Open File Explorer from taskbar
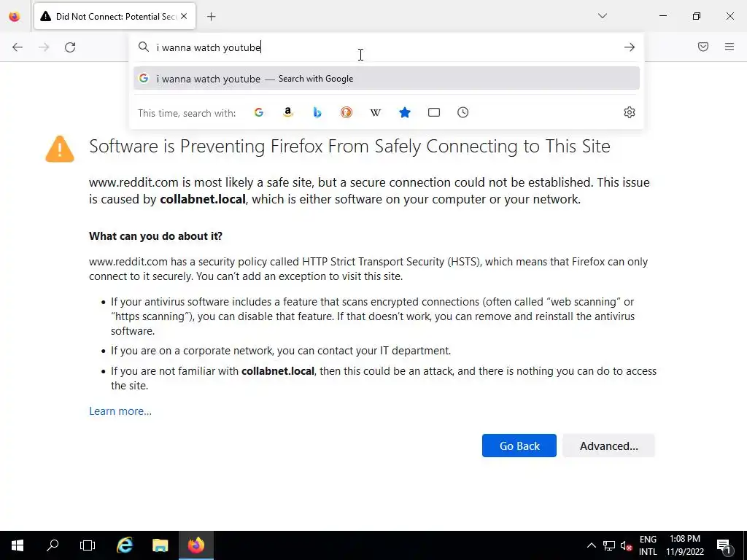 (160, 545)
